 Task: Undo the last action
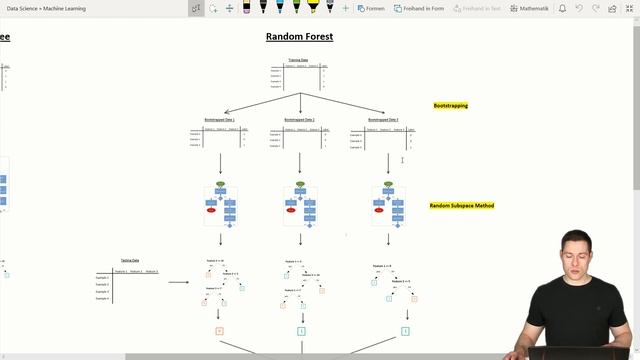(579, 8)
